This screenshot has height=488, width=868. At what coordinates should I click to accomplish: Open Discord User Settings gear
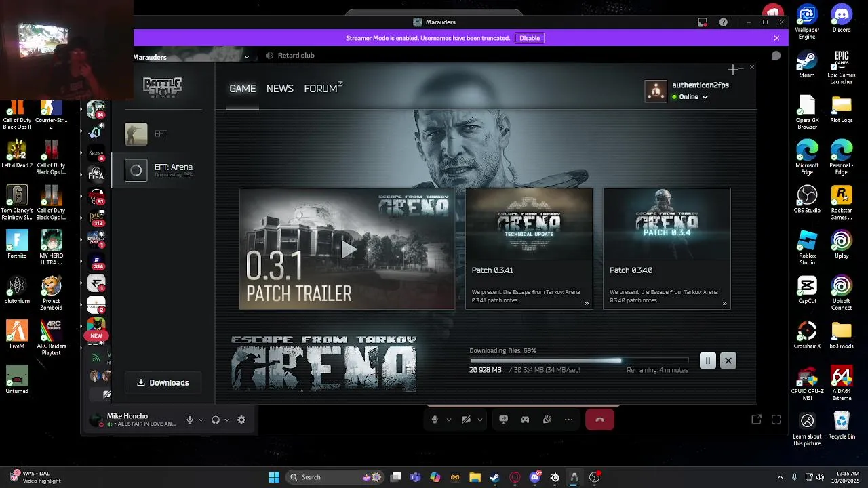tap(241, 420)
